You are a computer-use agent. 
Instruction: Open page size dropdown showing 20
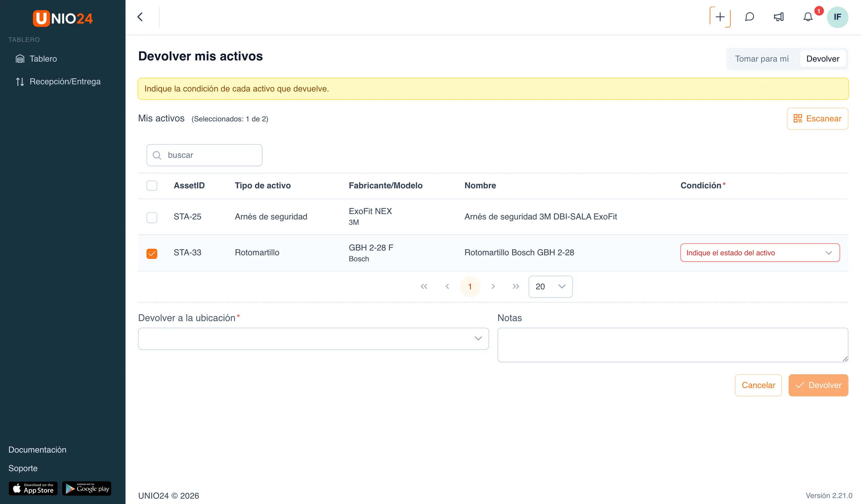(550, 286)
